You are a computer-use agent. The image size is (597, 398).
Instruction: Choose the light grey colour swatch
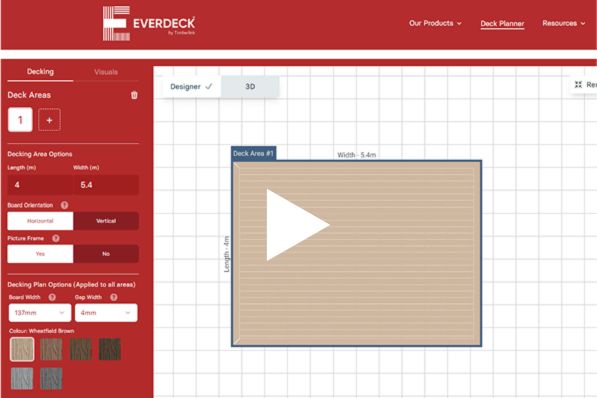pyautogui.click(x=22, y=379)
